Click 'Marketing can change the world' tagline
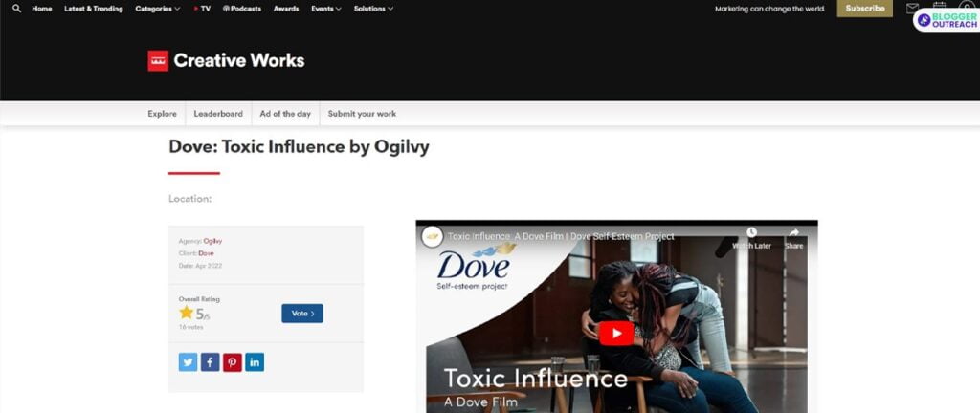This screenshot has height=413, width=980. coord(770,9)
